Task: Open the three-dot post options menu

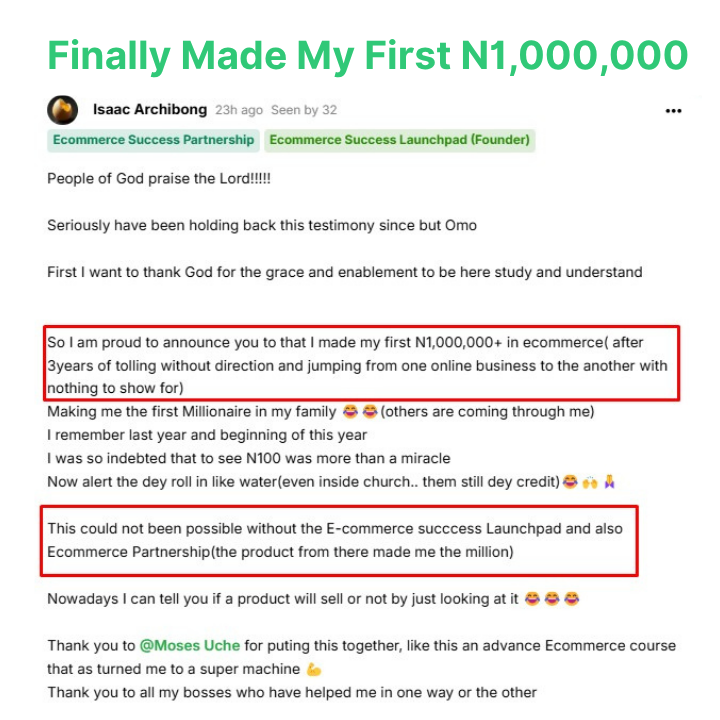Action: point(673,111)
